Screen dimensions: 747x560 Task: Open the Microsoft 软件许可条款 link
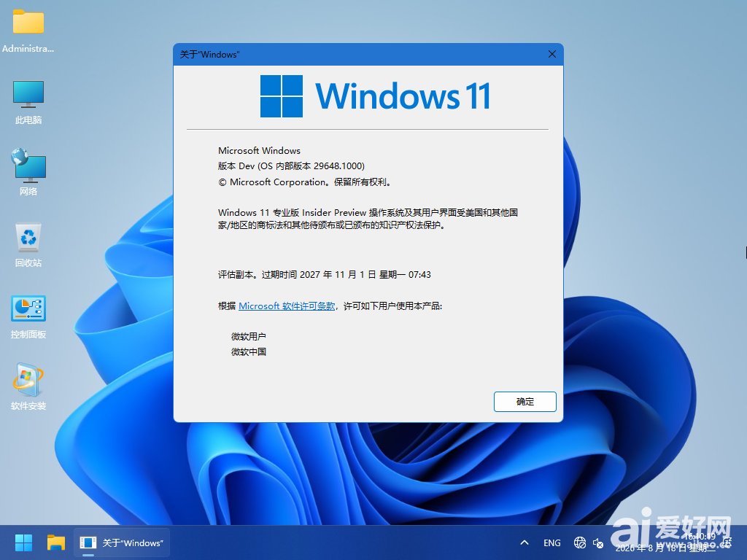click(x=287, y=306)
